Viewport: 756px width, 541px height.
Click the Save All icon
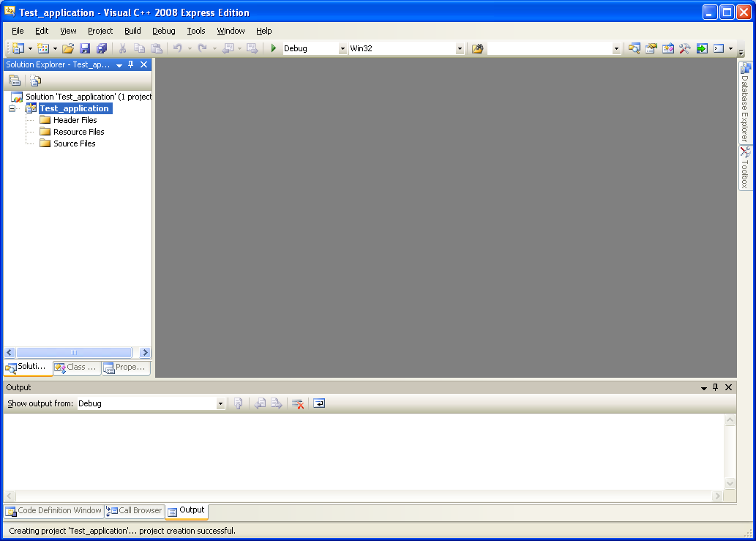102,48
